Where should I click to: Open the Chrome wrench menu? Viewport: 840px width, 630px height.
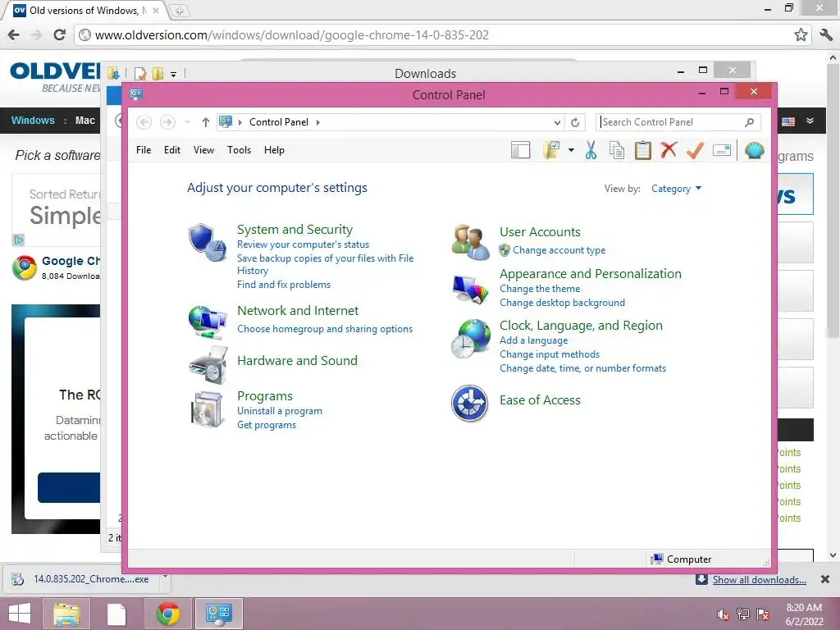(825, 34)
